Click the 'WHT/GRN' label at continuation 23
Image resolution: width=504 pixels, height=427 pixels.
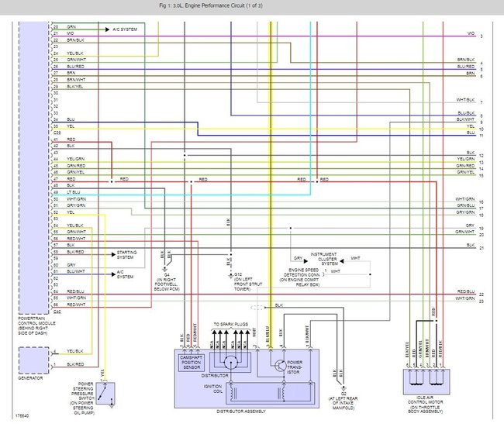[465, 298]
